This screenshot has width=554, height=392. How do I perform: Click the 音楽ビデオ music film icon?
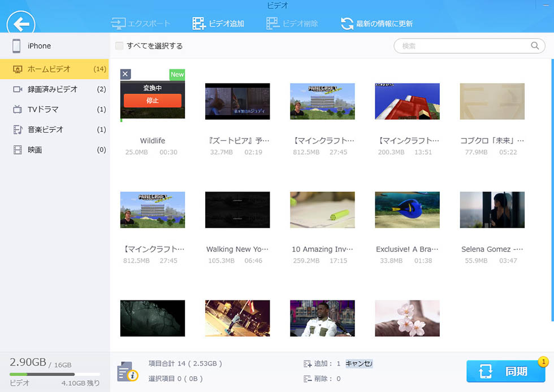pos(18,129)
